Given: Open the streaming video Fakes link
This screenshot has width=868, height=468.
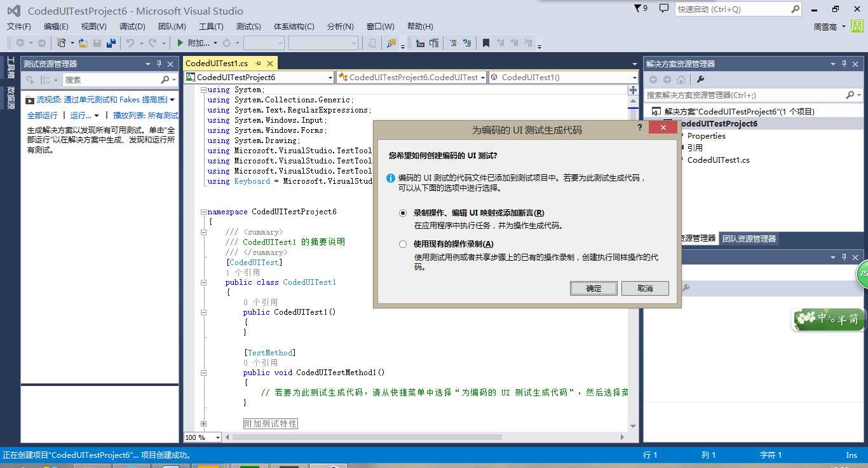Looking at the screenshot, I should [102, 100].
